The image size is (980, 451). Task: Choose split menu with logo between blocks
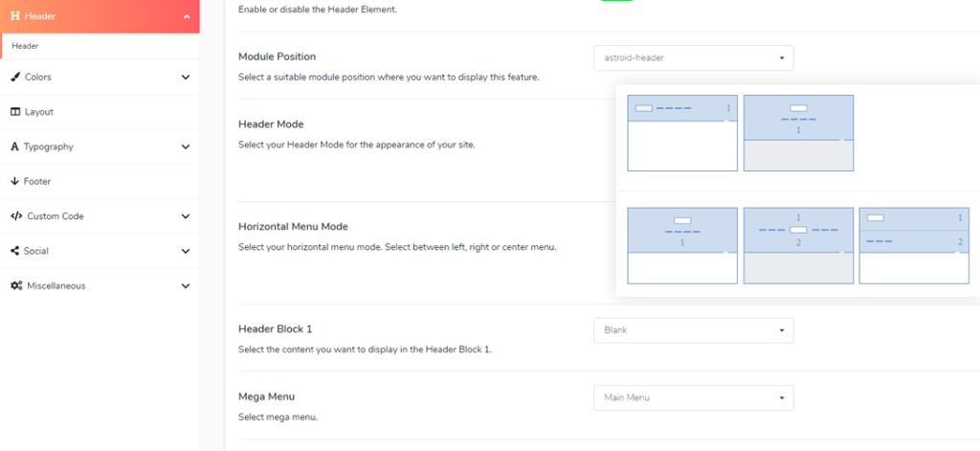[798, 246]
